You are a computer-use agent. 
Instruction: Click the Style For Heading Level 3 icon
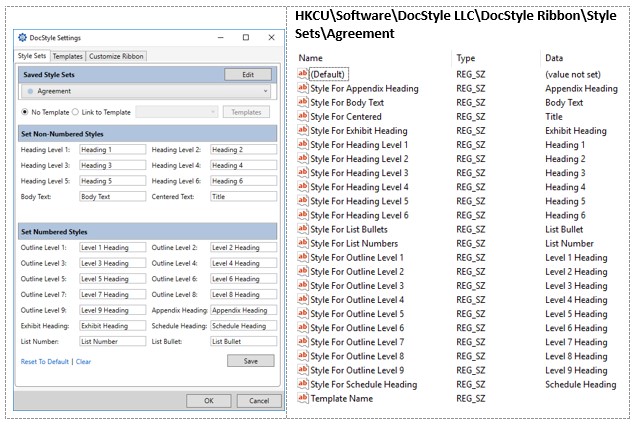pyautogui.click(x=302, y=172)
